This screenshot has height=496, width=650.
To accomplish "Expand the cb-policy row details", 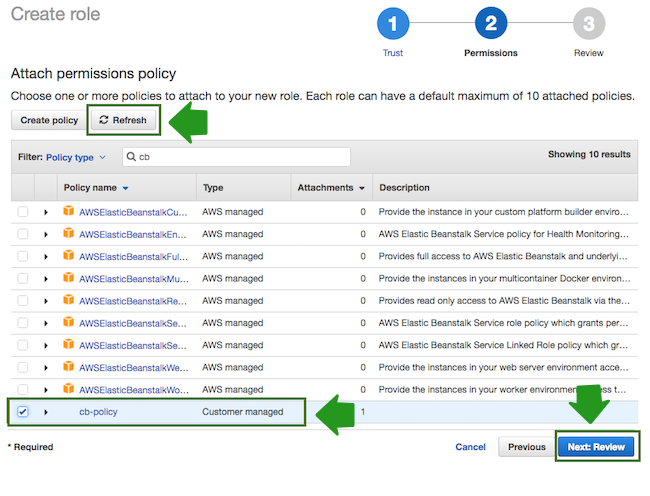I will click(46, 411).
